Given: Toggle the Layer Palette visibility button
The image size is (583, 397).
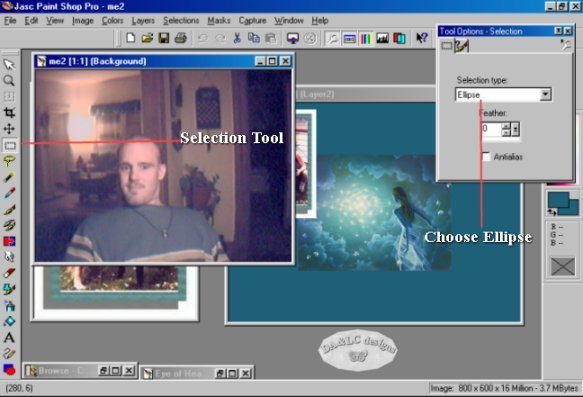Looking at the screenshot, I should (399, 38).
